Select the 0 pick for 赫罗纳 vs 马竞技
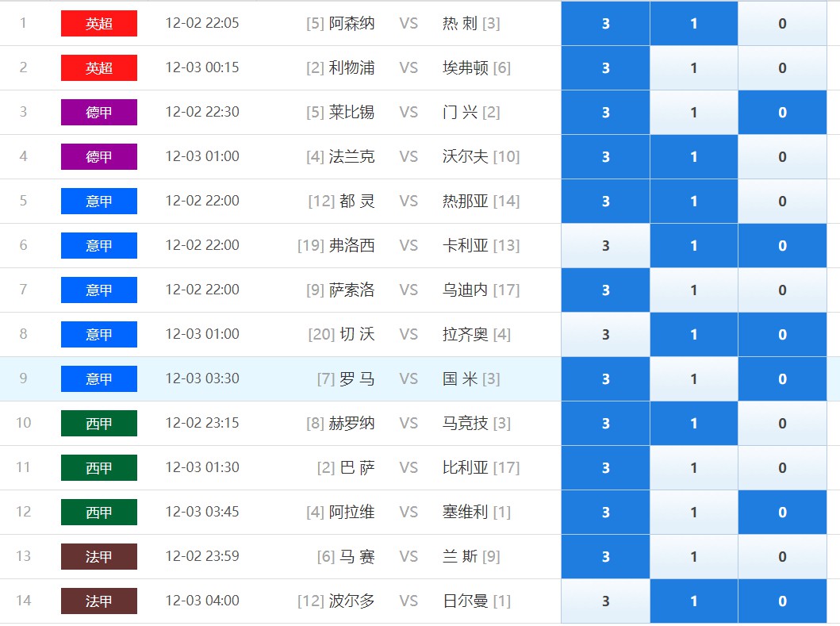The height and width of the screenshot is (626, 840). tap(782, 424)
